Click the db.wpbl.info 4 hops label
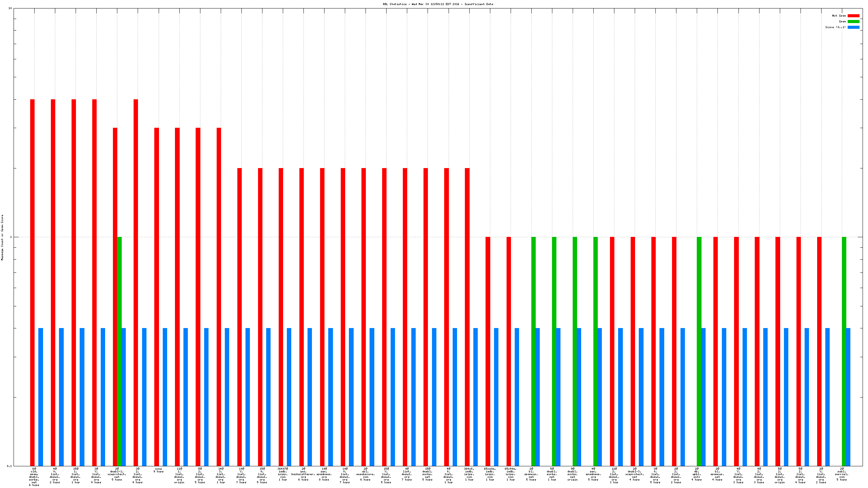This screenshot has height=488, width=868. (x=697, y=474)
